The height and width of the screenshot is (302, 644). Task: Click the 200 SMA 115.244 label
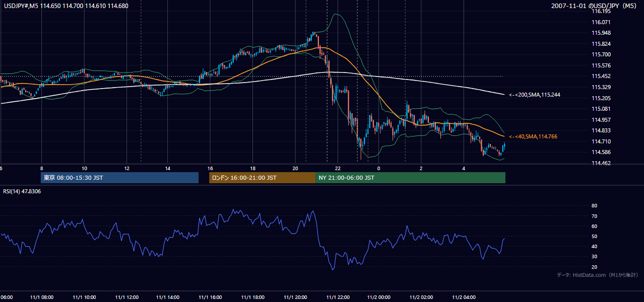click(535, 95)
